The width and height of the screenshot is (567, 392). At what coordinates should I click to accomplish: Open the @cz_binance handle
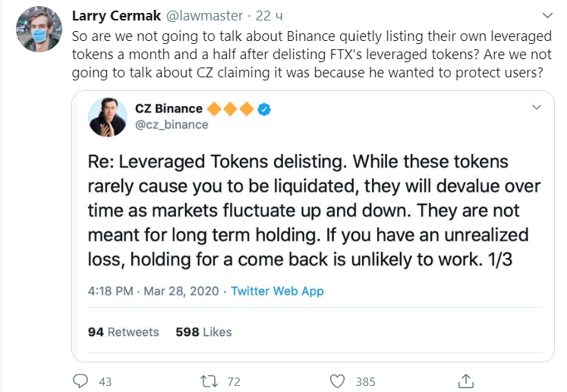(171, 124)
